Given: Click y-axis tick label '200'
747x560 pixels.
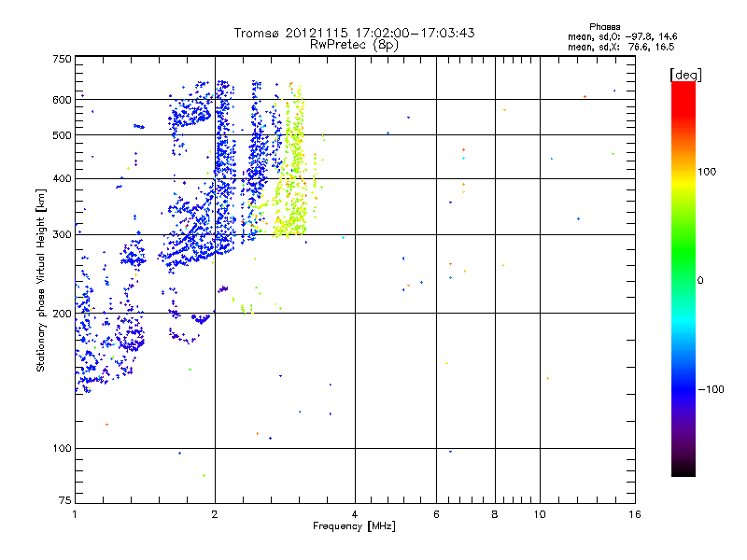Looking at the screenshot, I should point(62,314).
